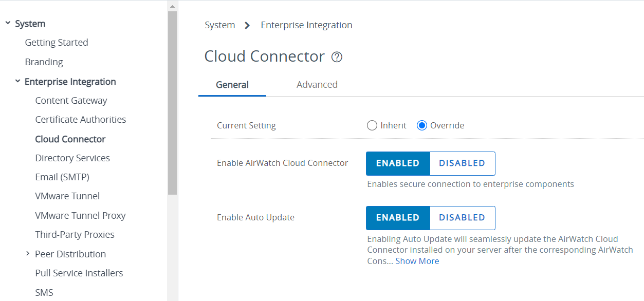Click the Peer Distribution label
Screen dimensions: 644x301
pos(70,254)
